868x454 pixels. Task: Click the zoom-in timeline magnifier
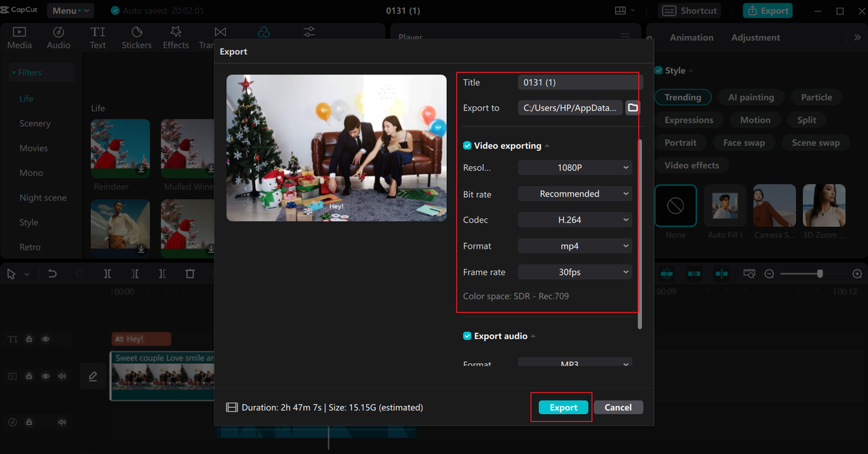pyautogui.click(x=857, y=274)
